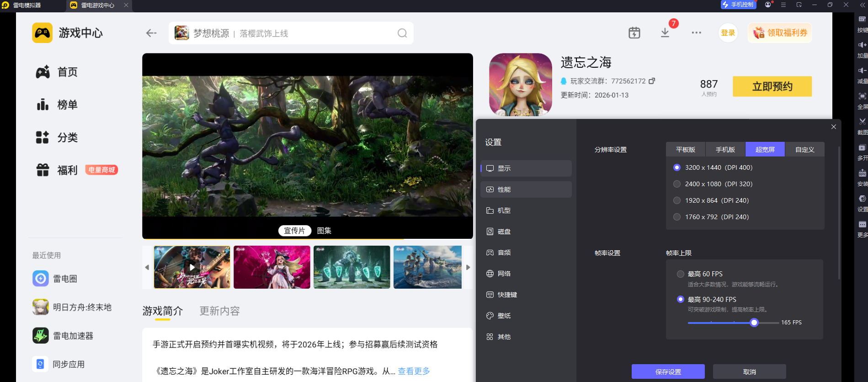Open 机型 settings section
The height and width of the screenshot is (382, 868).
(526, 210)
